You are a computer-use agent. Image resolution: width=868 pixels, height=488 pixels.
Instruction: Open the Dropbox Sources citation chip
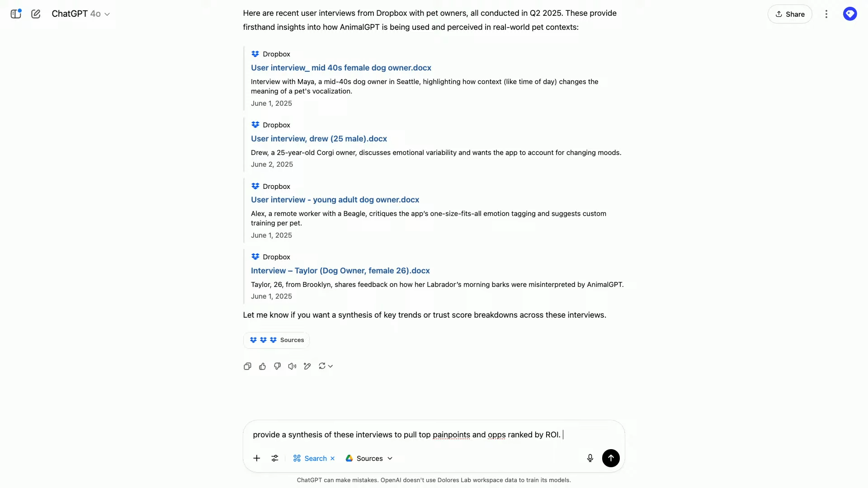[276, 340]
